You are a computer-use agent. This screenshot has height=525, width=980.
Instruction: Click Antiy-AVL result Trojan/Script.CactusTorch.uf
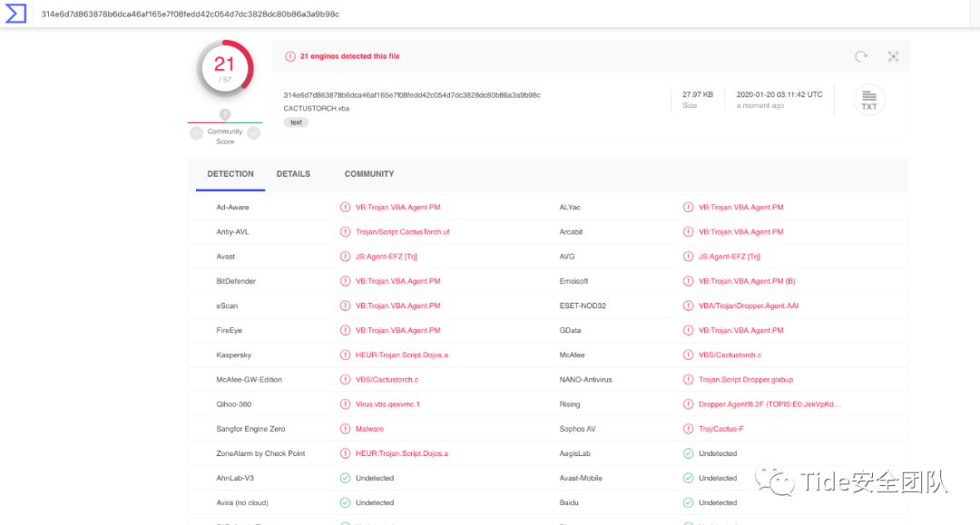[402, 232]
